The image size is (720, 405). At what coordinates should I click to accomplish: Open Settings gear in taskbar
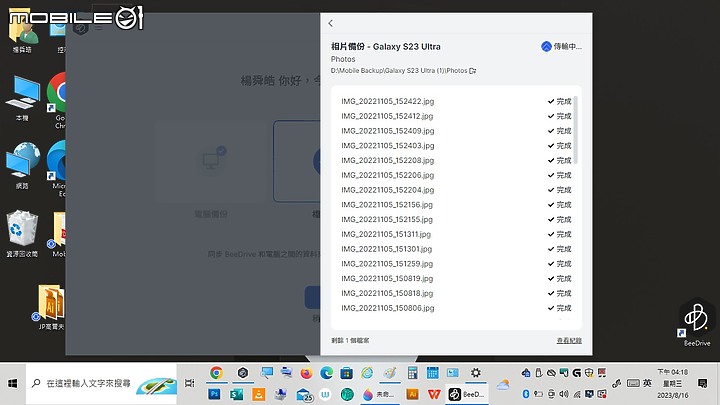coord(476,373)
